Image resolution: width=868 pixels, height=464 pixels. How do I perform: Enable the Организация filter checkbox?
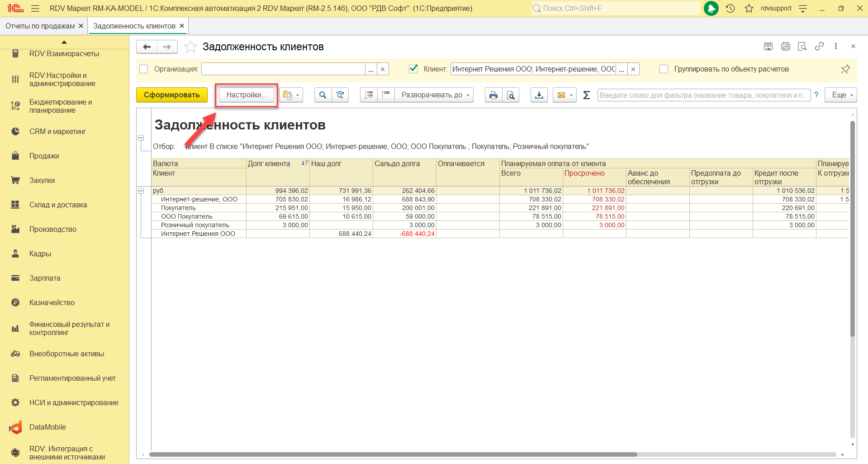click(x=144, y=69)
